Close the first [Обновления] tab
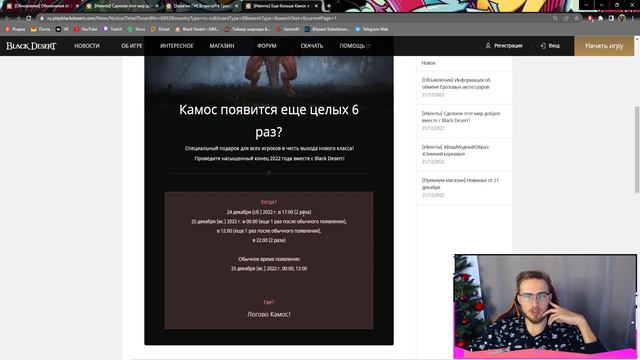The width and height of the screenshot is (640, 360). click(x=77, y=6)
